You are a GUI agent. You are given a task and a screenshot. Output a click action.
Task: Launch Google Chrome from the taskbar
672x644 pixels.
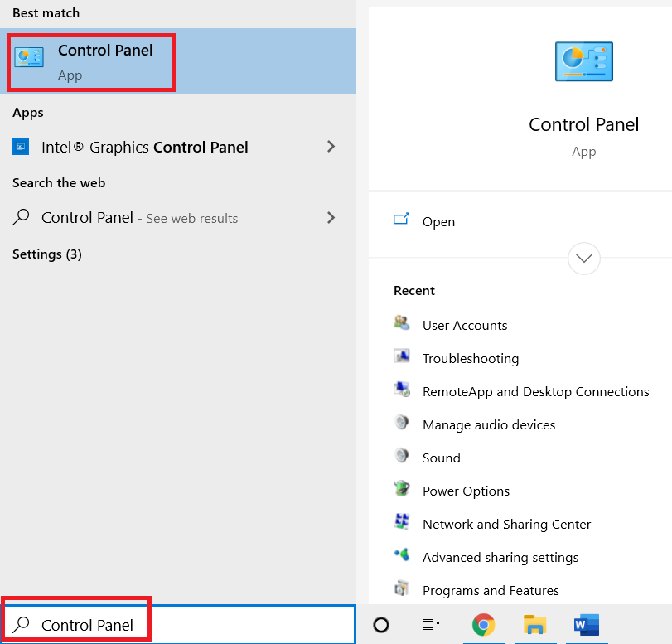[483, 625]
